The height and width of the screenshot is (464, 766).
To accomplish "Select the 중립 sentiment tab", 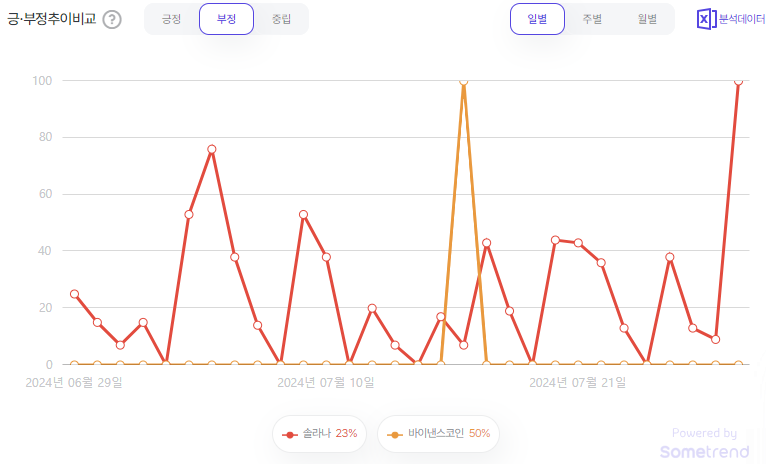I will pyautogui.click(x=281, y=19).
